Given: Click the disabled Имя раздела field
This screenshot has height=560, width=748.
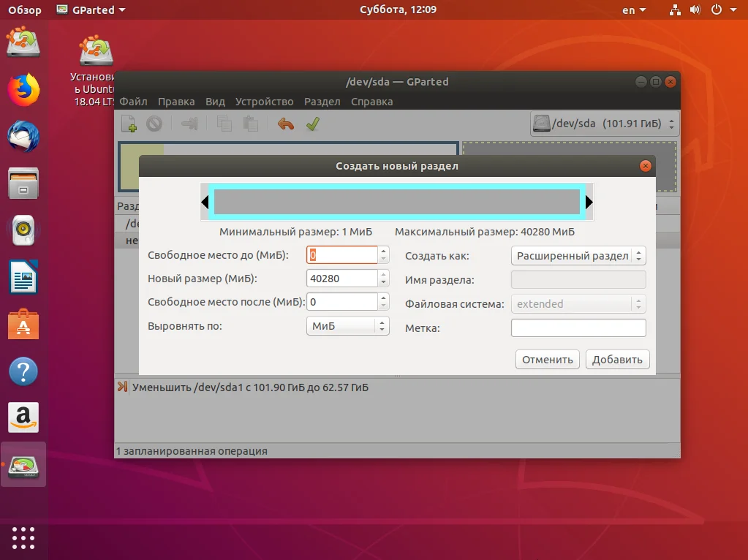Looking at the screenshot, I should (x=578, y=279).
